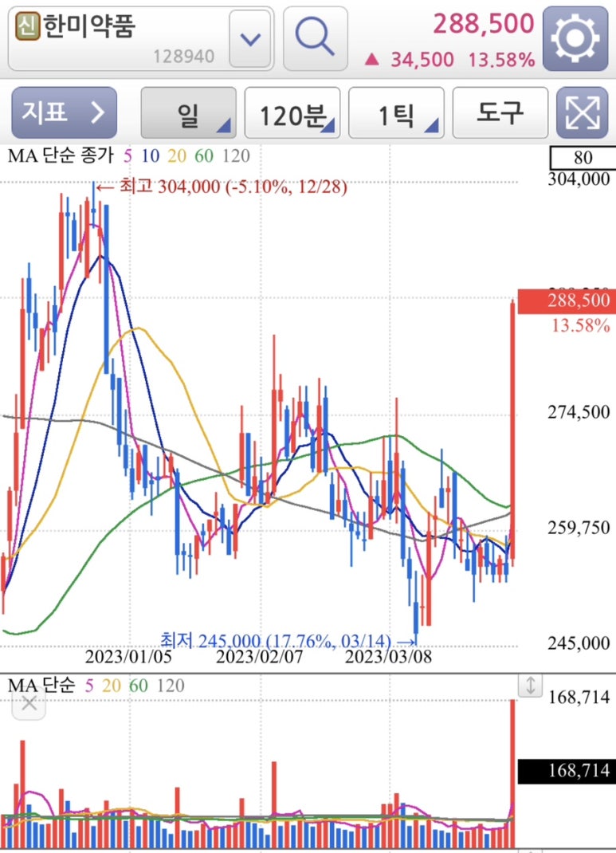The image size is (616, 853).
Task: Tap the 2023/02/07 date label
Action: pos(259,657)
